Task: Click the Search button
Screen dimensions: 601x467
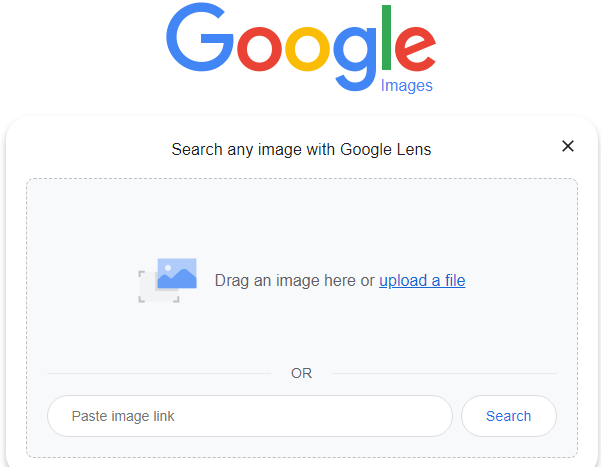Action: tap(509, 416)
